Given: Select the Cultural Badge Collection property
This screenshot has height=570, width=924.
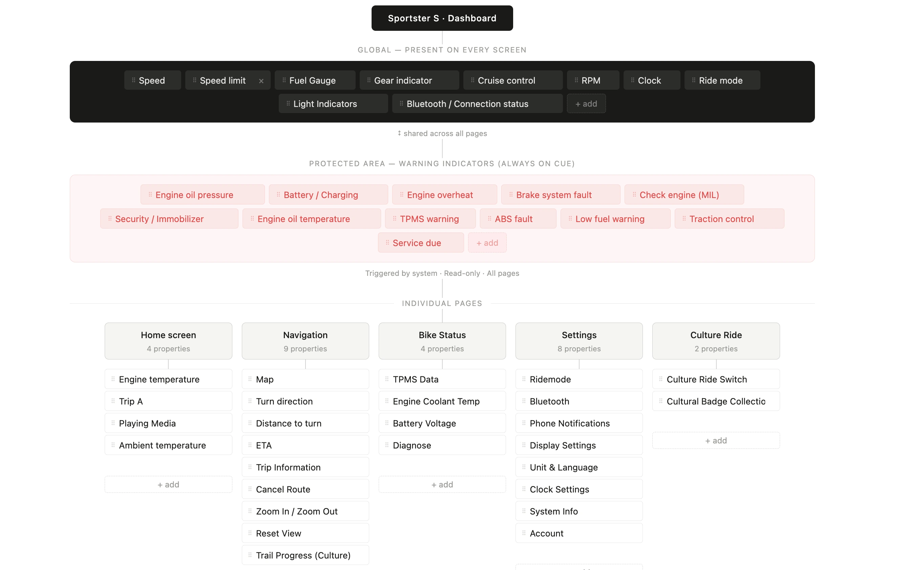Looking at the screenshot, I should pos(716,401).
